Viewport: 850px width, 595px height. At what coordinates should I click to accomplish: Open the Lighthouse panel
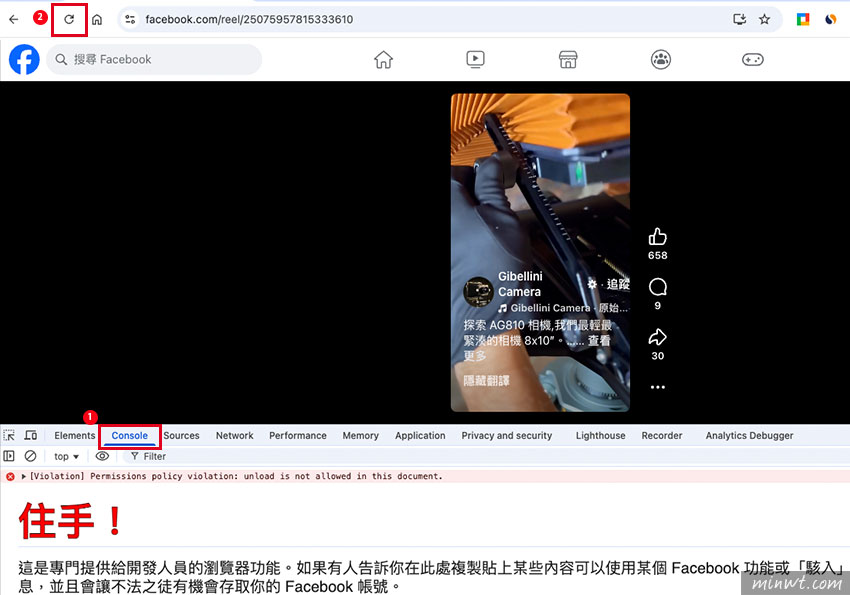(600, 435)
